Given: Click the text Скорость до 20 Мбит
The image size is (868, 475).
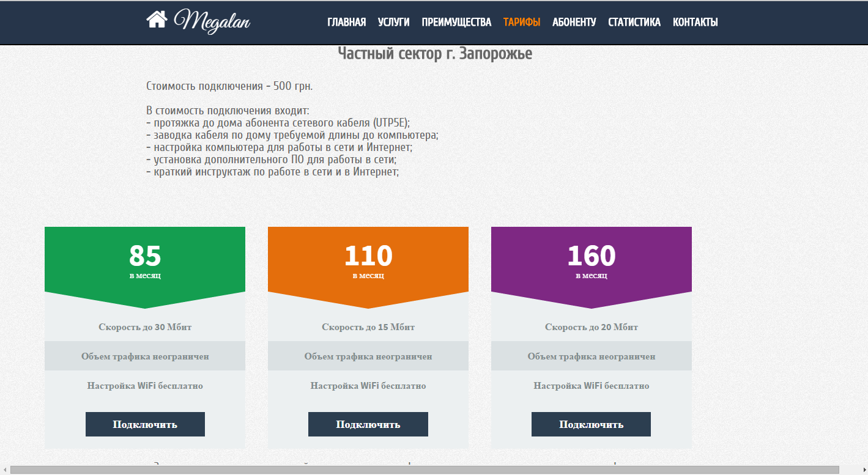Looking at the screenshot, I should (x=592, y=327).
